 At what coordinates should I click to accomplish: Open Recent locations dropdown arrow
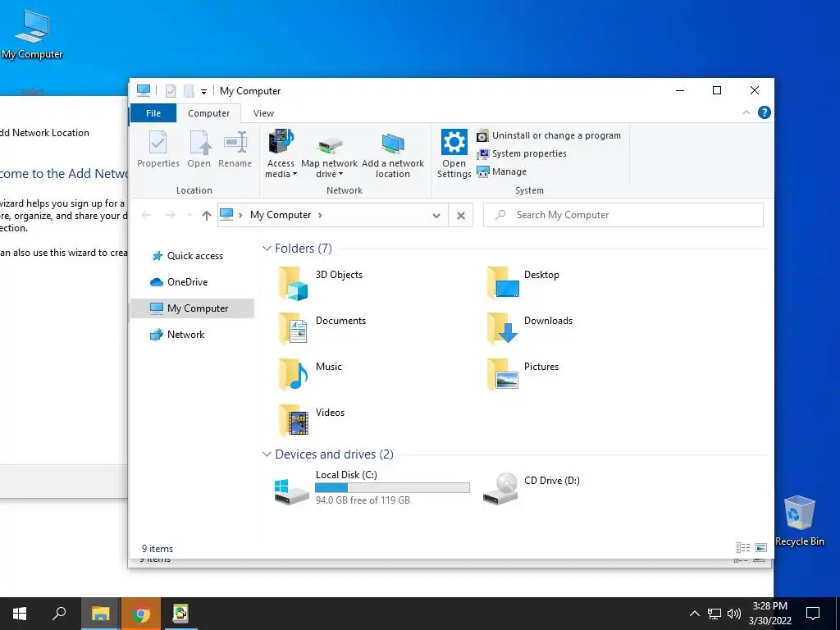(189, 216)
